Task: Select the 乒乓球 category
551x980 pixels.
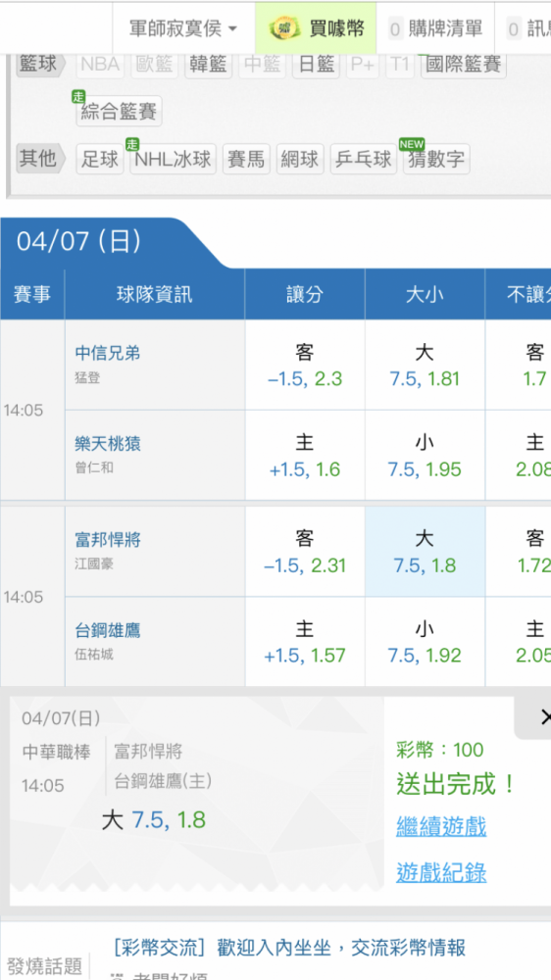Action: click(x=364, y=159)
